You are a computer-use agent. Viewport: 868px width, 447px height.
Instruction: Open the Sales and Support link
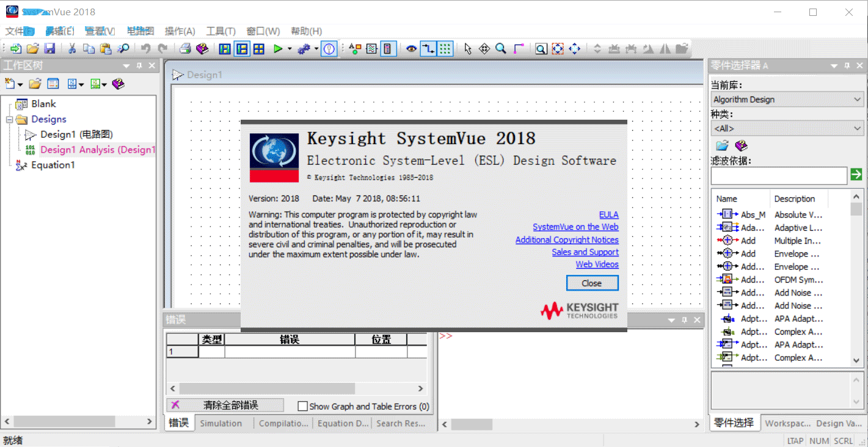point(585,252)
